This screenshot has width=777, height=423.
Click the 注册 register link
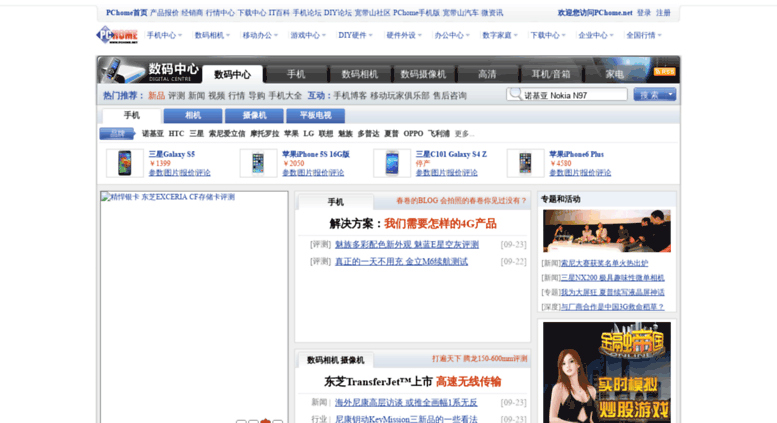[663, 13]
